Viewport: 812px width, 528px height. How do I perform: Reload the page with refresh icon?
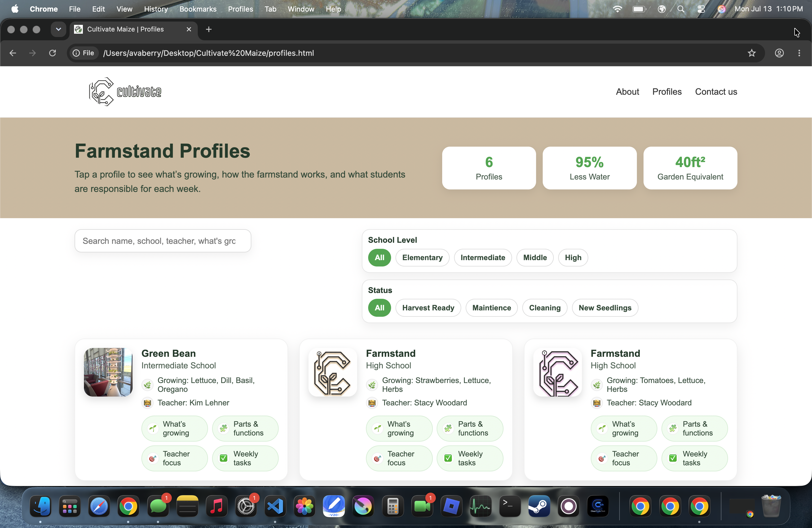(52, 53)
